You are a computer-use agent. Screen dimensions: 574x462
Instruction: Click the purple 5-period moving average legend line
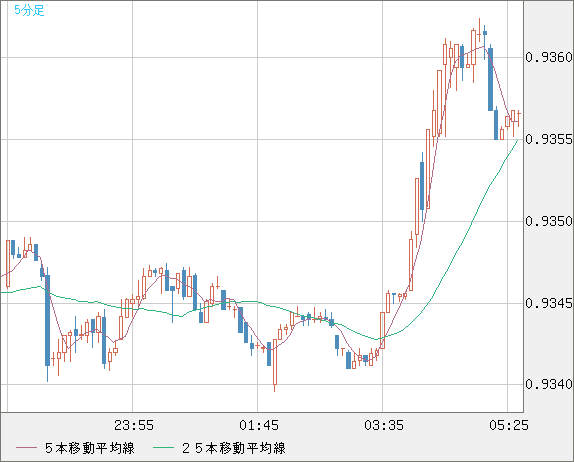26,448
